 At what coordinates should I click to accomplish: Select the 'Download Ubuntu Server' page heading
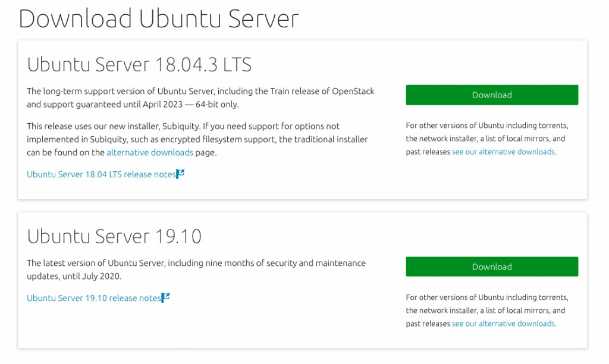158,18
